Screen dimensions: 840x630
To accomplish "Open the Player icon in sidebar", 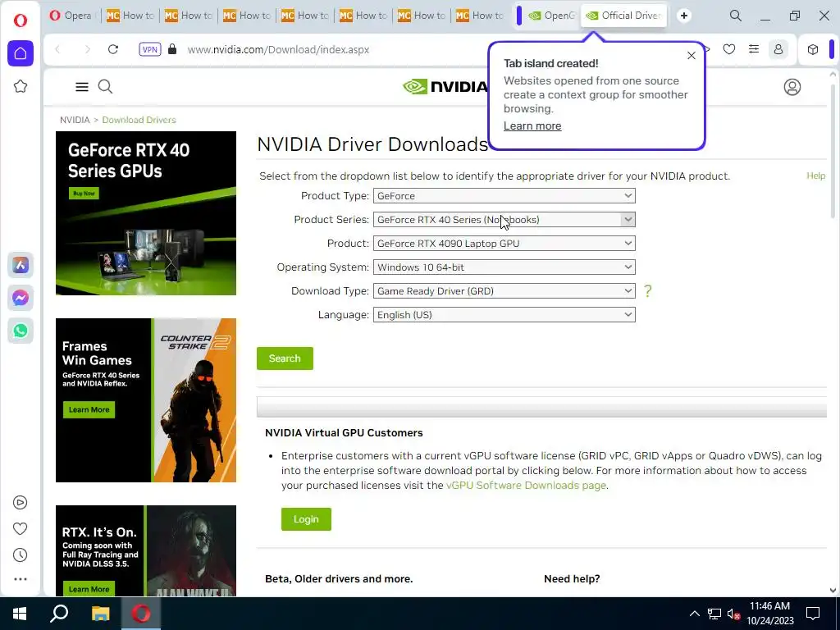I will point(21,503).
